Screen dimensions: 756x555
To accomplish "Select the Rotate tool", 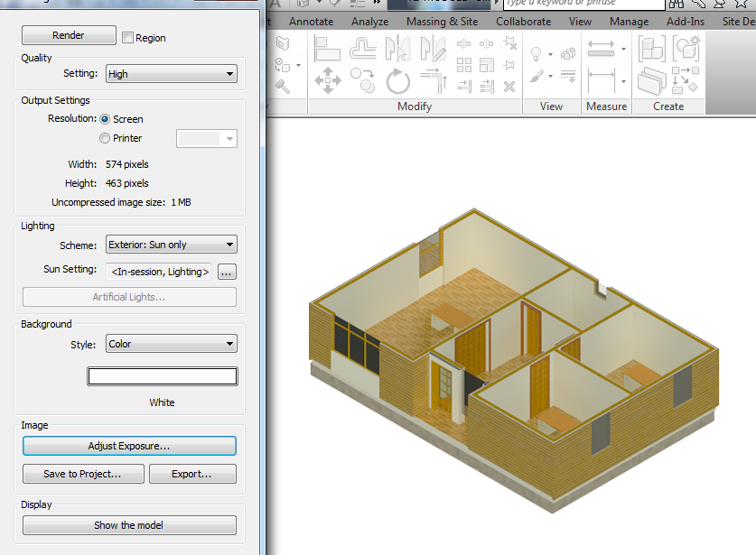I will [x=397, y=80].
